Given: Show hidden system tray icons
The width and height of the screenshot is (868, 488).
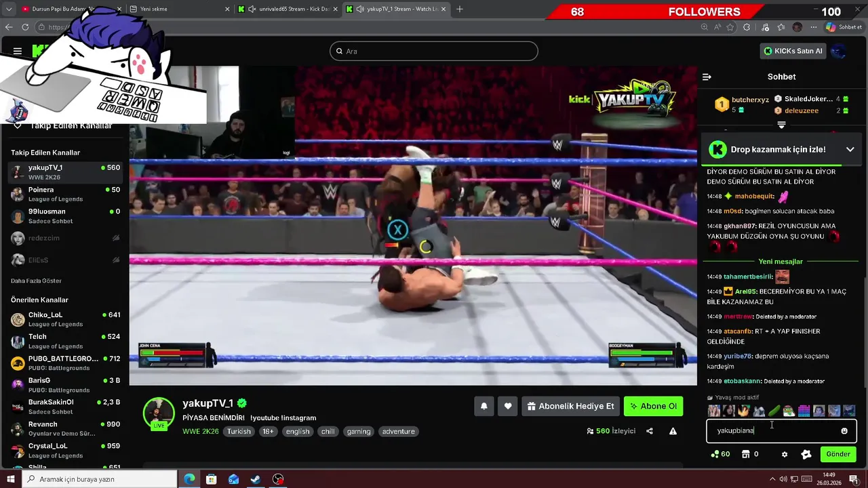Looking at the screenshot, I should tap(772, 479).
